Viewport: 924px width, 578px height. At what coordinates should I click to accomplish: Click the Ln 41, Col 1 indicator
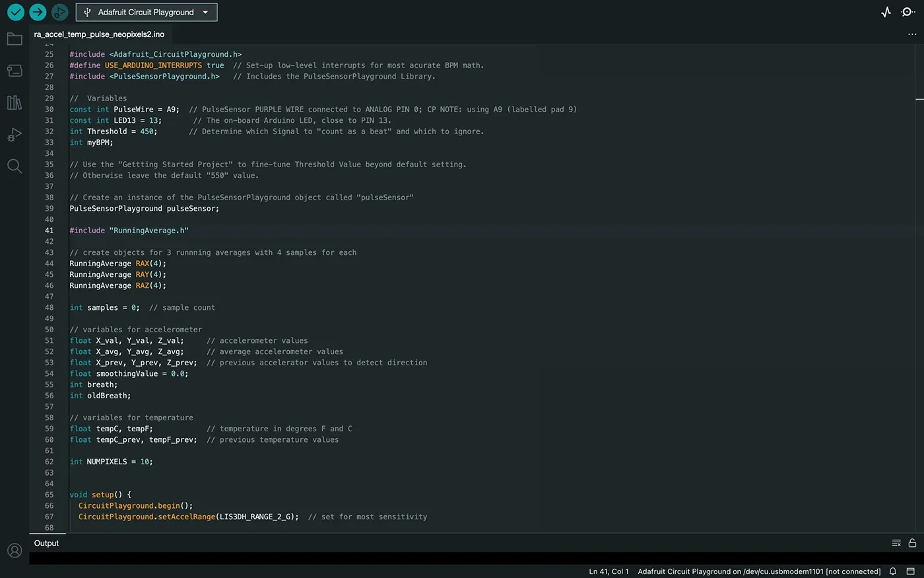(609, 571)
